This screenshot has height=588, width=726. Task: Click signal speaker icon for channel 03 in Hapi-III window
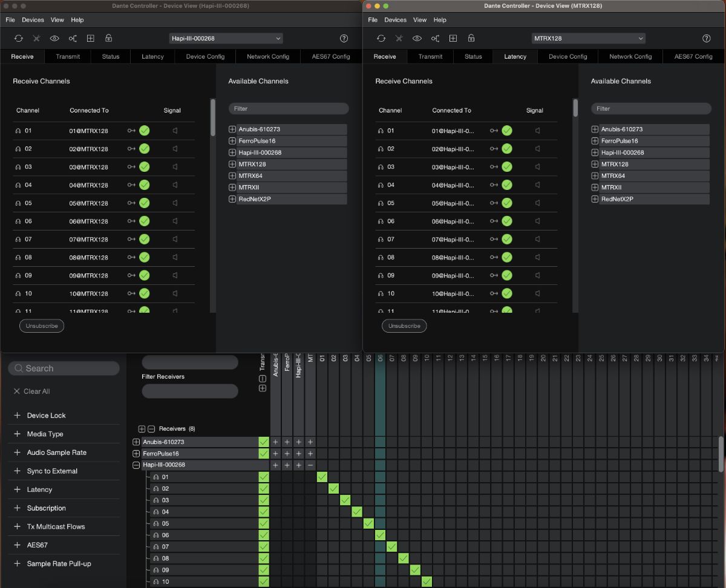click(x=175, y=167)
